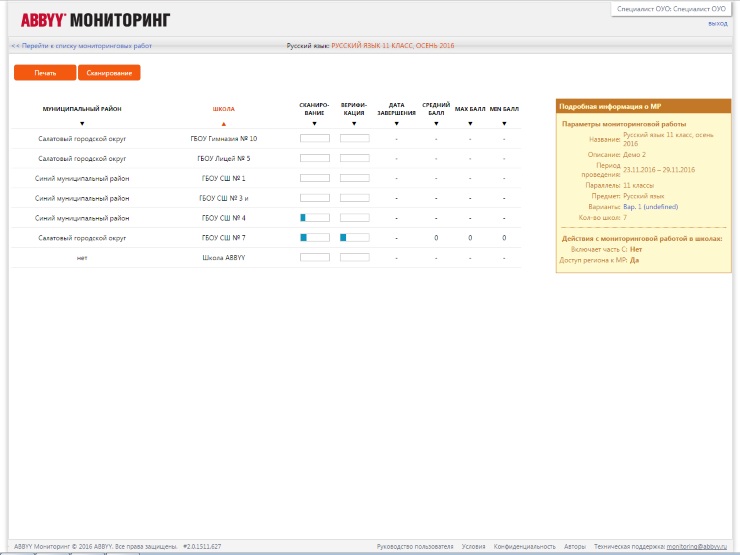
Task: Click the subject value Русский язык in panel
Action: pos(644,196)
